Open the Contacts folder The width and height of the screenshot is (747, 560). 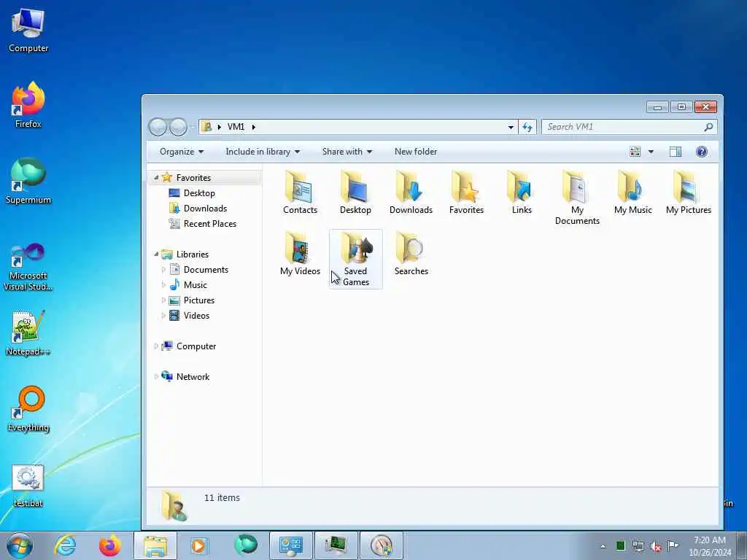tap(300, 192)
